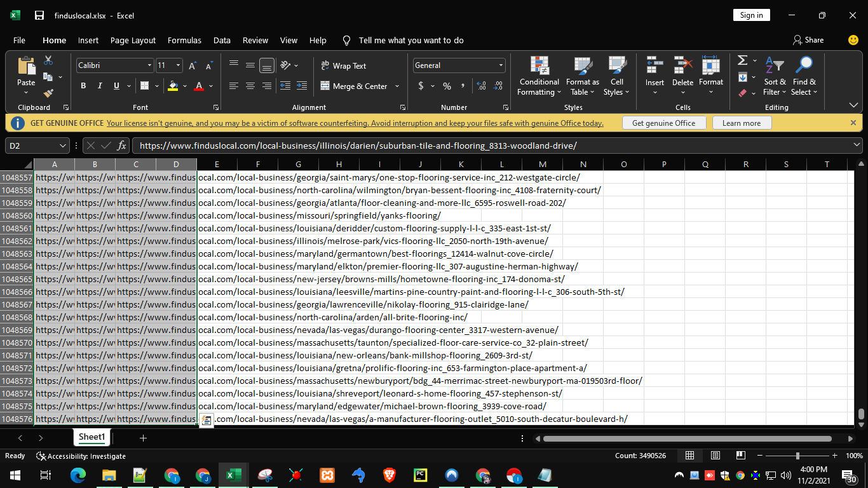
Task: Toggle Italic formatting
Action: click(100, 86)
